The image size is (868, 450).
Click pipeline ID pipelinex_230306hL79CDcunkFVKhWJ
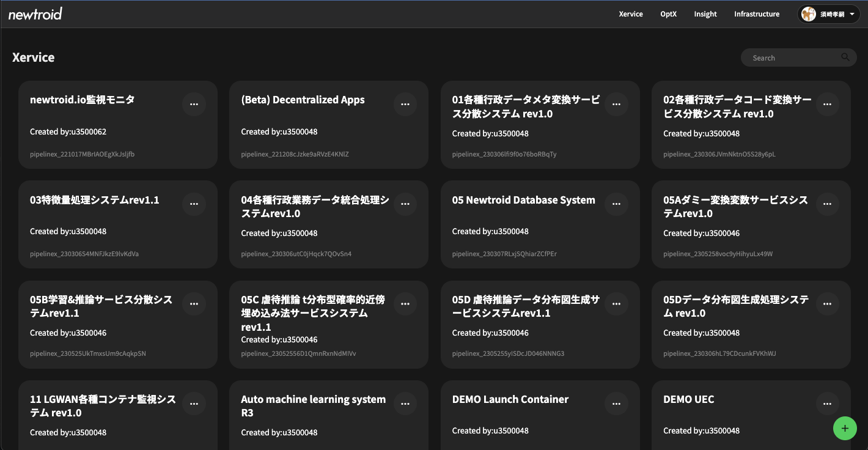tap(719, 353)
